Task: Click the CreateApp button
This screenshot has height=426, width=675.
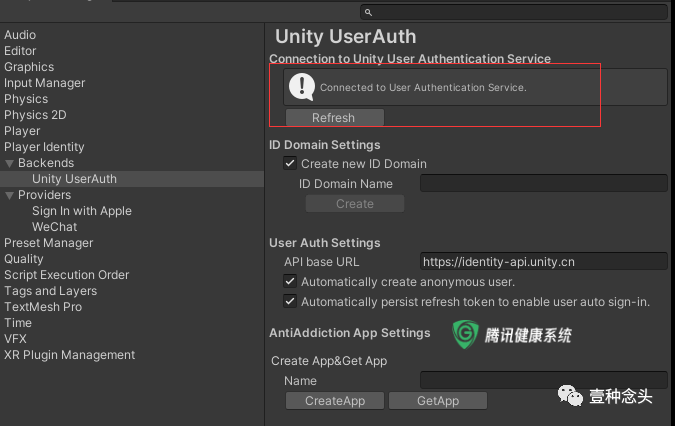Action: 335,401
